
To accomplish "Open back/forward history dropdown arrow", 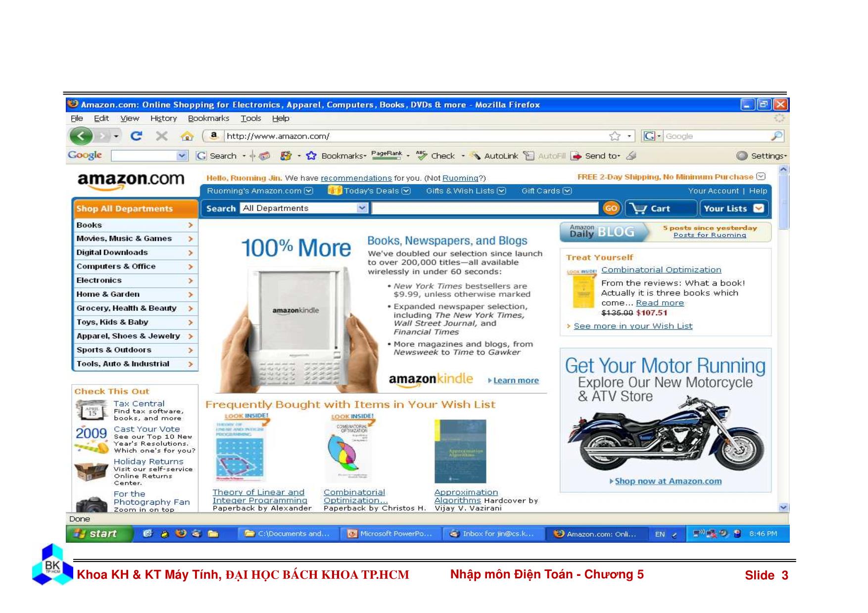I will pyautogui.click(x=116, y=136).
